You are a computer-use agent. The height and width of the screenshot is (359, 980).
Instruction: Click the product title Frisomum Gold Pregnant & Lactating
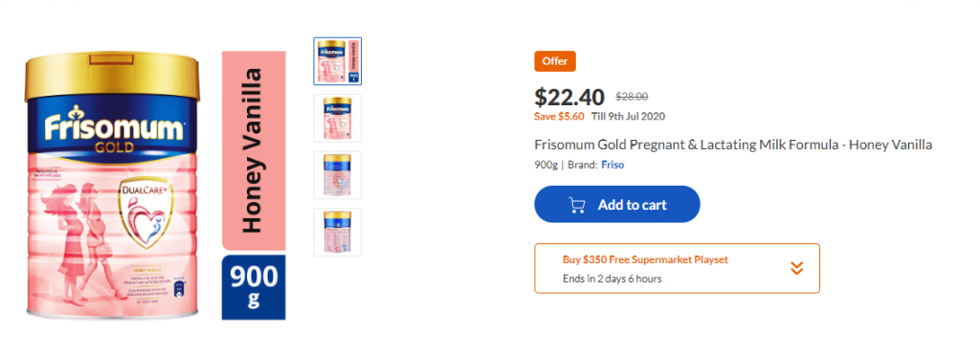[x=733, y=145]
